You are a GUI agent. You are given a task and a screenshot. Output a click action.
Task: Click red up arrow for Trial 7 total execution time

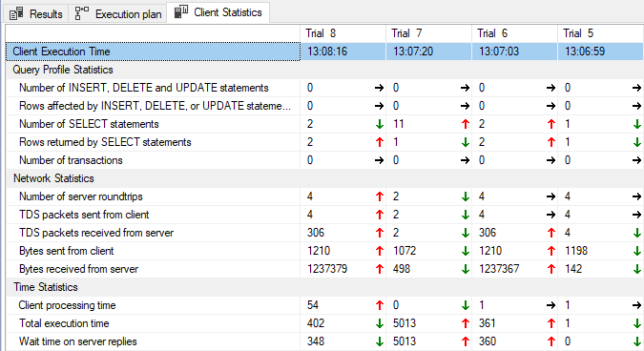point(466,323)
